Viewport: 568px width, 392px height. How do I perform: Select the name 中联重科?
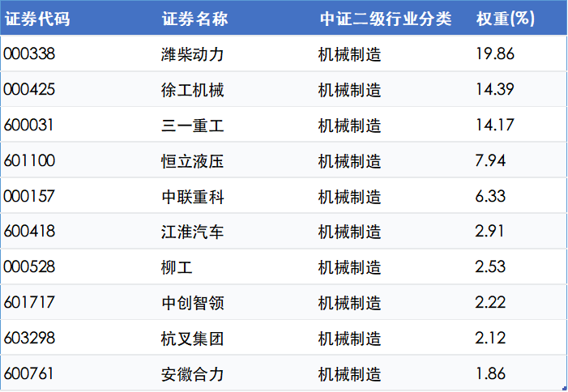[x=193, y=197]
